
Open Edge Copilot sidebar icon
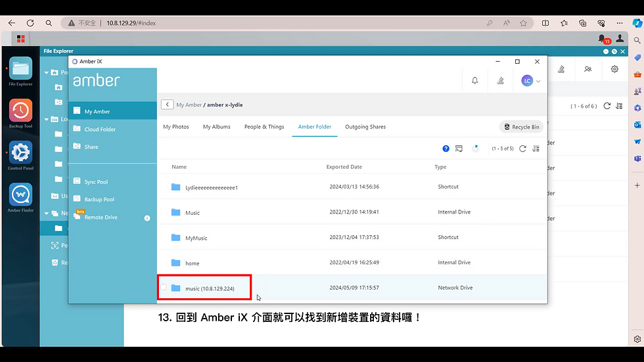637,23
